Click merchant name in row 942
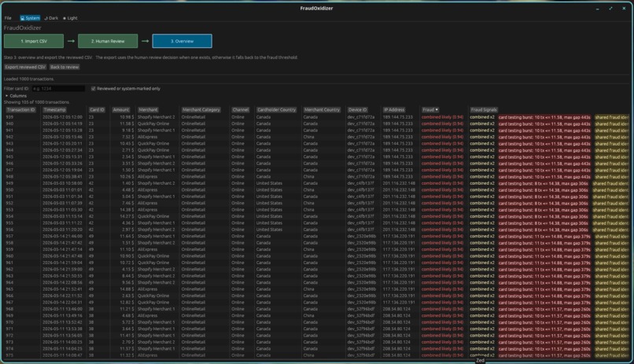This screenshot has width=634, height=364. coord(148,137)
